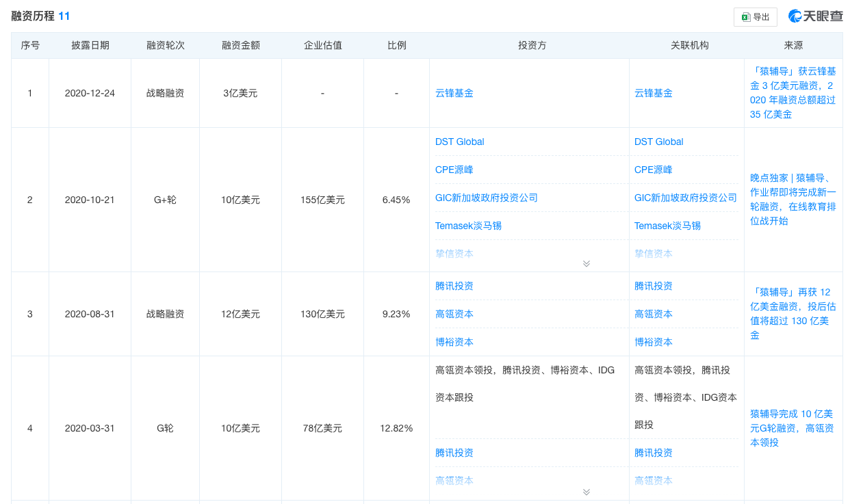
Task: Open DST Global in 关联机构 column
Action: click(x=659, y=142)
